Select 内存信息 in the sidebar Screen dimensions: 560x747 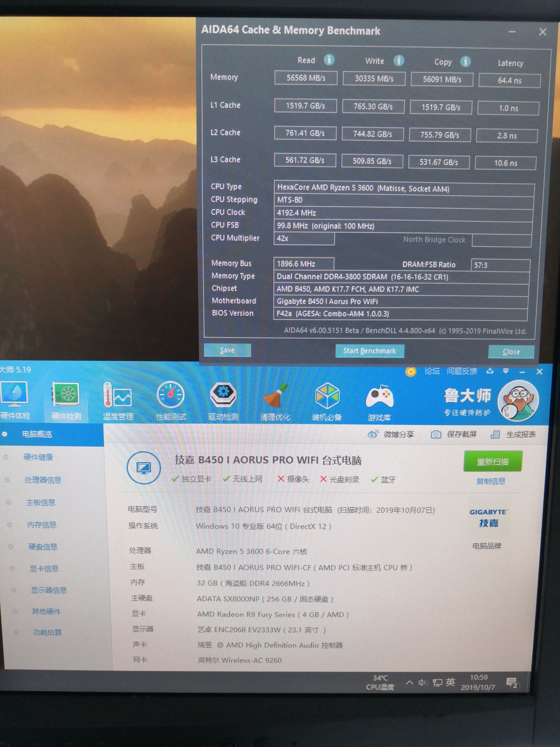[41, 525]
